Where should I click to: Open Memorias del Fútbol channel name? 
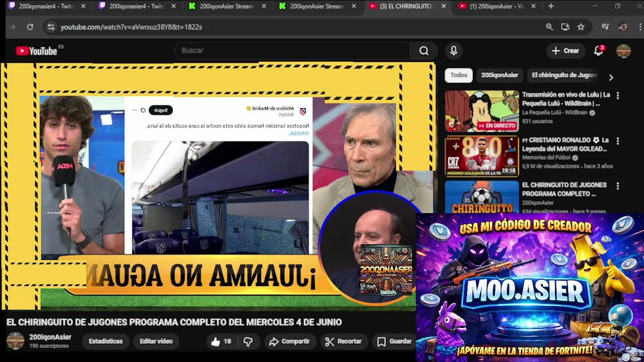[547, 157]
